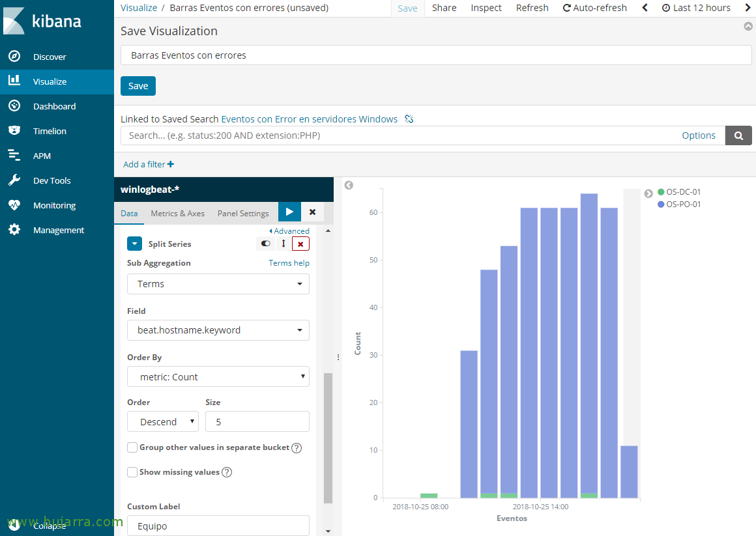Unlink the saved search chain icon
The width and height of the screenshot is (756, 536).
pos(409,119)
